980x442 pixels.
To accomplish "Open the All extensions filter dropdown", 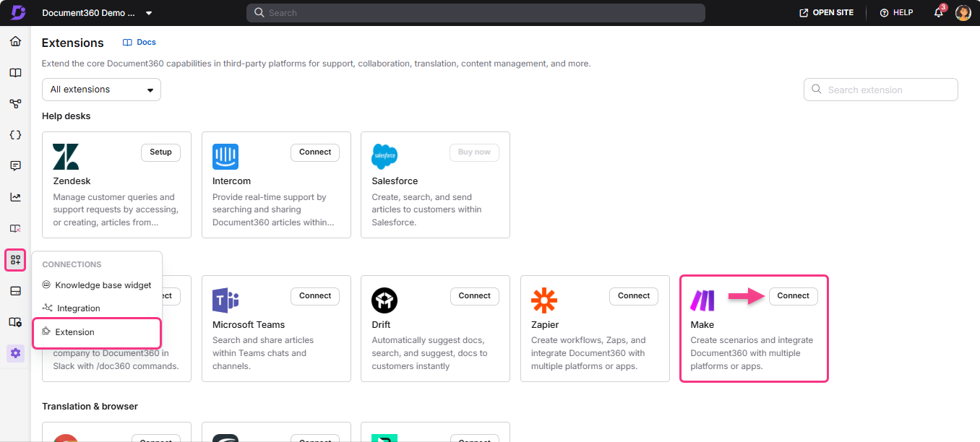I will pos(101,89).
